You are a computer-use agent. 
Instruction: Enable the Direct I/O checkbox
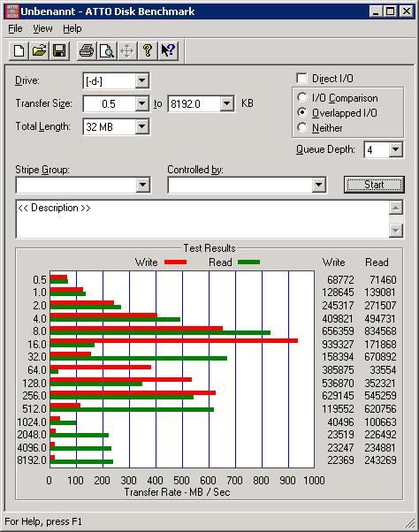click(x=301, y=79)
